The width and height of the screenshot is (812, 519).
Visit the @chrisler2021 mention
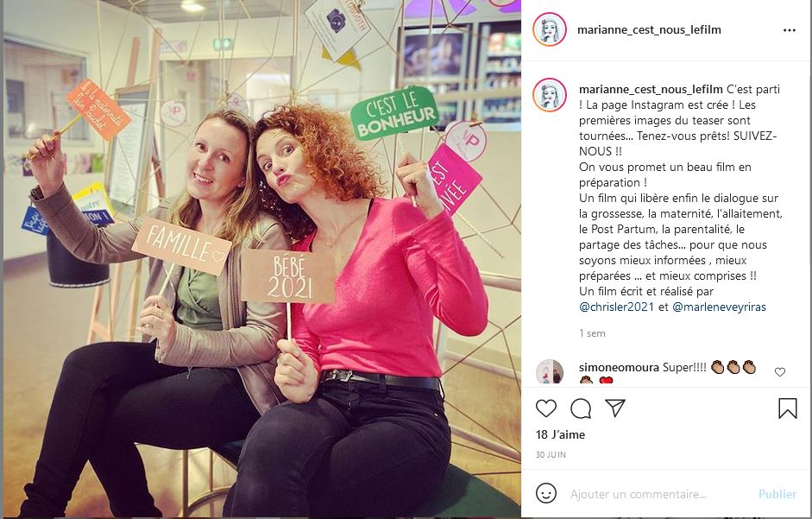tap(616, 307)
